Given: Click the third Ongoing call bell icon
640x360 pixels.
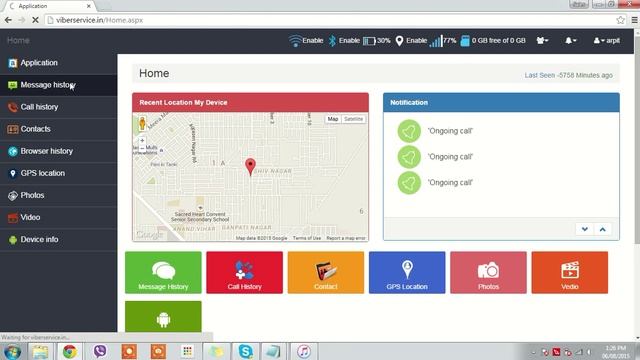Looking at the screenshot, I should tap(409, 183).
